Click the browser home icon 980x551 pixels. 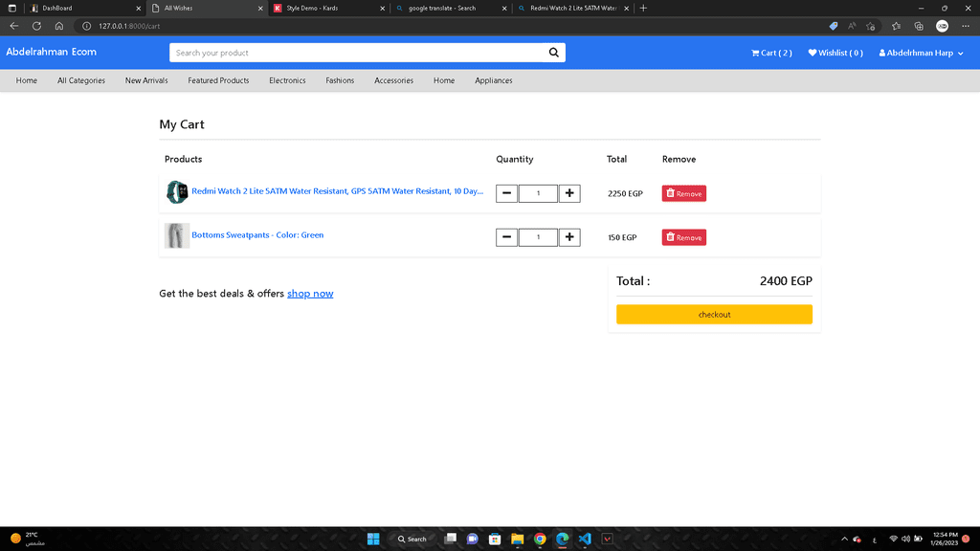[x=59, y=26]
